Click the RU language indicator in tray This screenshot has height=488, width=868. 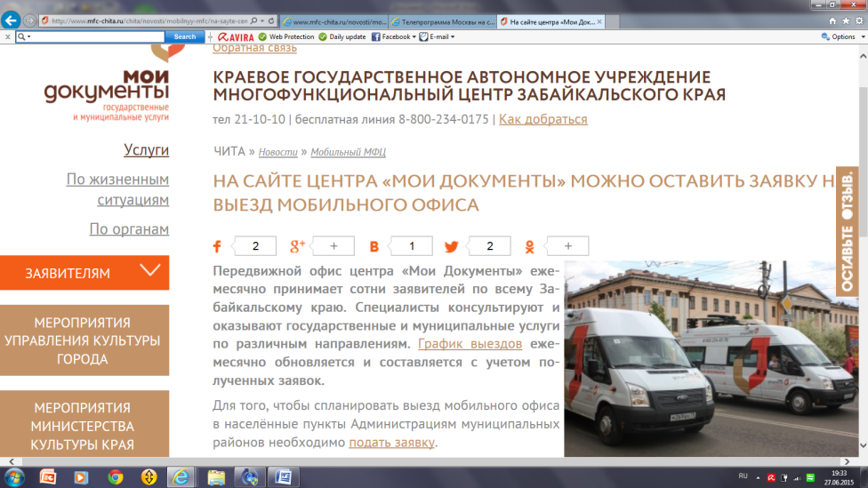743,476
